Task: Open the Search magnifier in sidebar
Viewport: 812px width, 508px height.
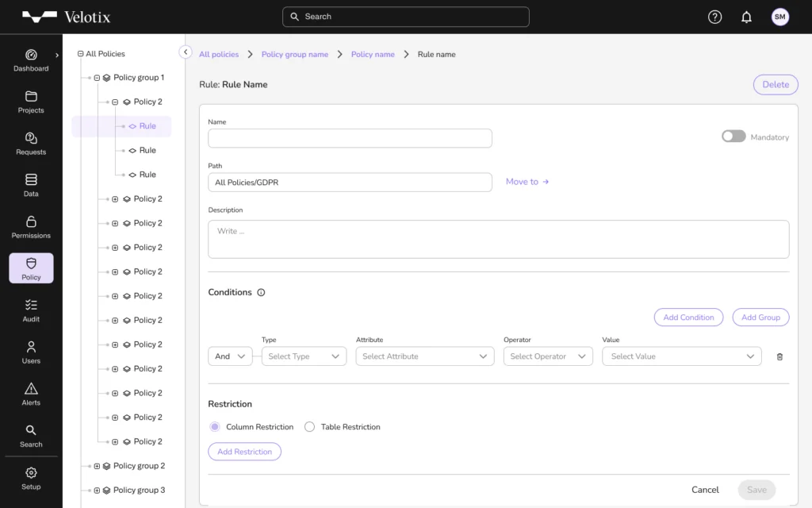Action: (x=31, y=430)
